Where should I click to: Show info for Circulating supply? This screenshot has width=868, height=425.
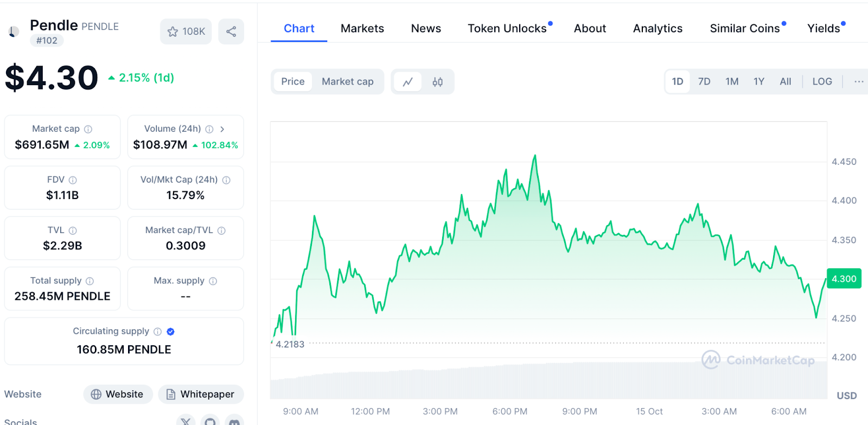click(157, 331)
